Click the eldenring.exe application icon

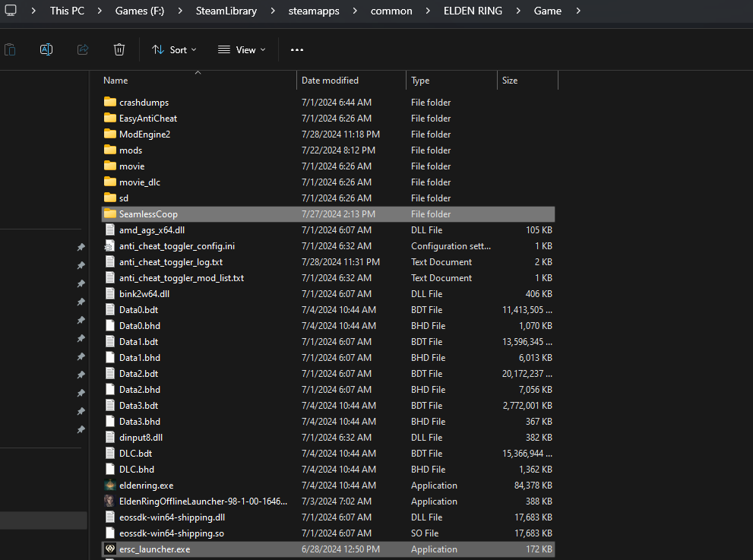[110, 485]
